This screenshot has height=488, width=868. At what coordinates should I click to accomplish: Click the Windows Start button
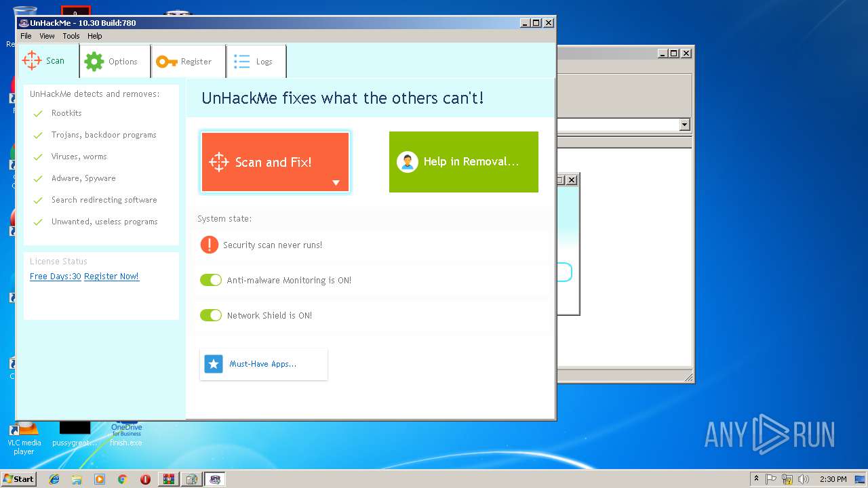[19, 479]
